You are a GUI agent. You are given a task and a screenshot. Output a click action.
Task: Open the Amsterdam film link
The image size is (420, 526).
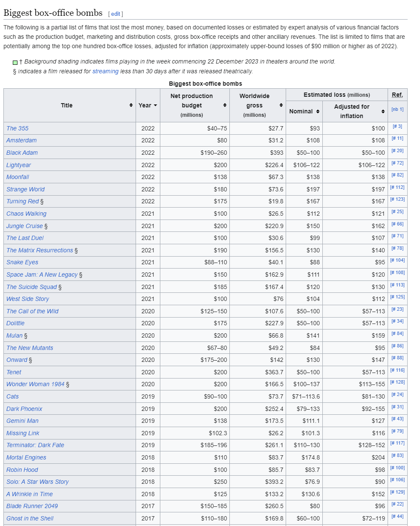[21, 140]
